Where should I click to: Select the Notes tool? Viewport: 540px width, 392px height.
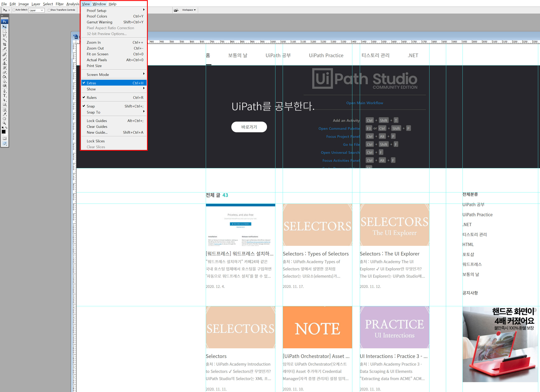(4, 110)
